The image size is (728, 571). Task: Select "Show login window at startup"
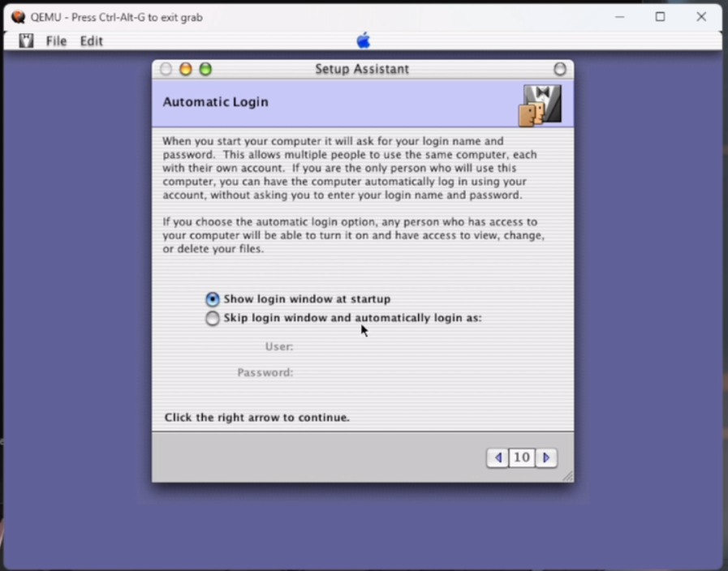coord(213,299)
